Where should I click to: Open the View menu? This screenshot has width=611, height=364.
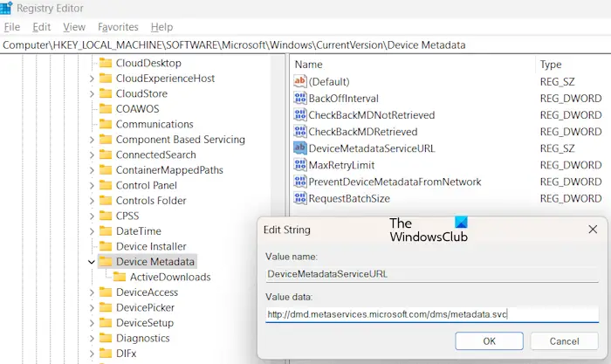tap(74, 27)
